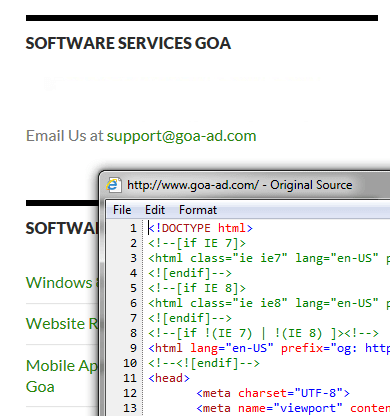
Task: Click source line 7 endif comment
Action: coord(190,318)
